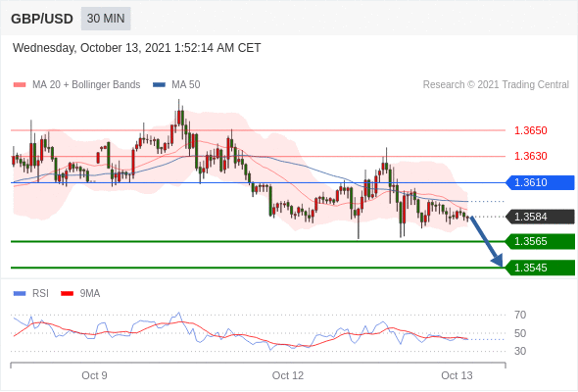
Task: Open the Research 2021 Trading Central credit
Action: click(x=496, y=85)
